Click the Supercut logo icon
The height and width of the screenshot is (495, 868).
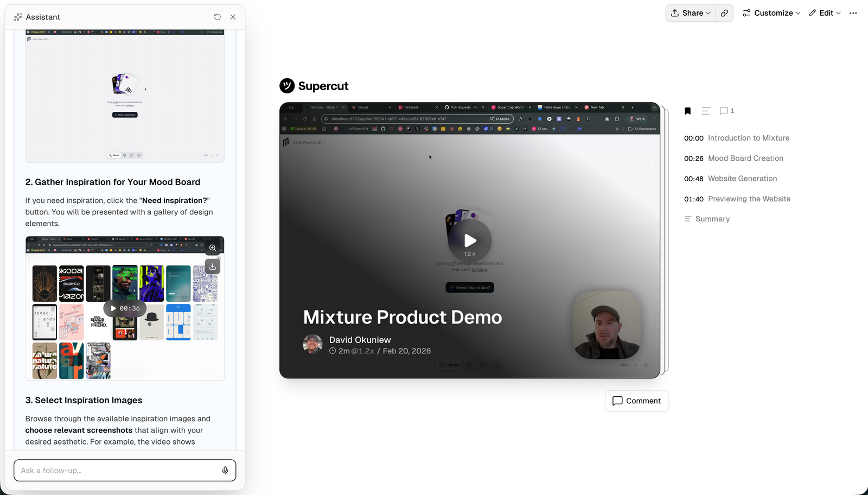(x=287, y=86)
